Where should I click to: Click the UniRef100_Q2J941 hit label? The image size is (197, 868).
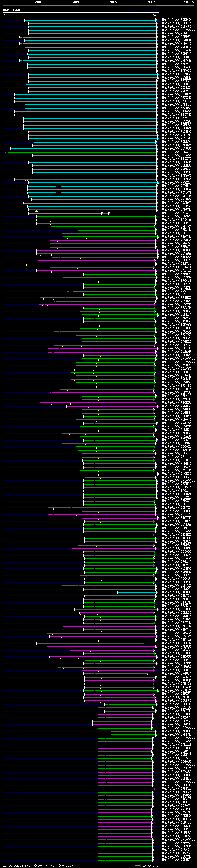click(176, 443)
